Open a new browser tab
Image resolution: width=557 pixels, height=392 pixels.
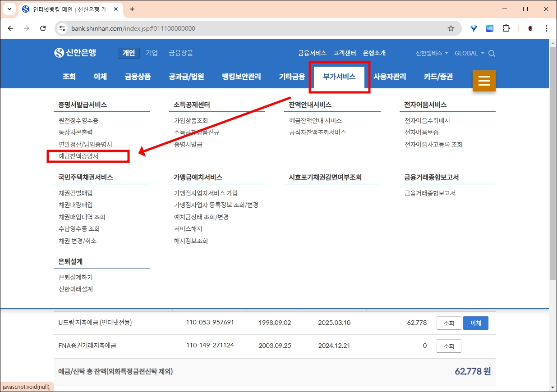pyautogui.click(x=132, y=9)
